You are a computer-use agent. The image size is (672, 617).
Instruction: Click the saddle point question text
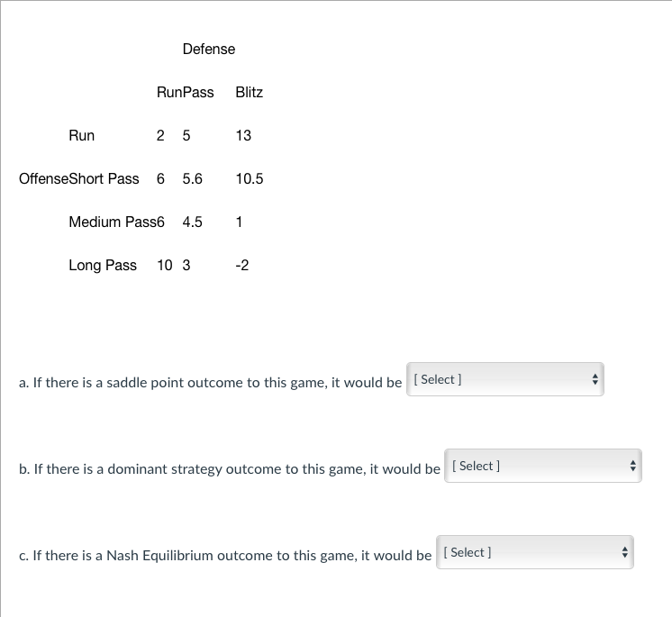point(210,382)
